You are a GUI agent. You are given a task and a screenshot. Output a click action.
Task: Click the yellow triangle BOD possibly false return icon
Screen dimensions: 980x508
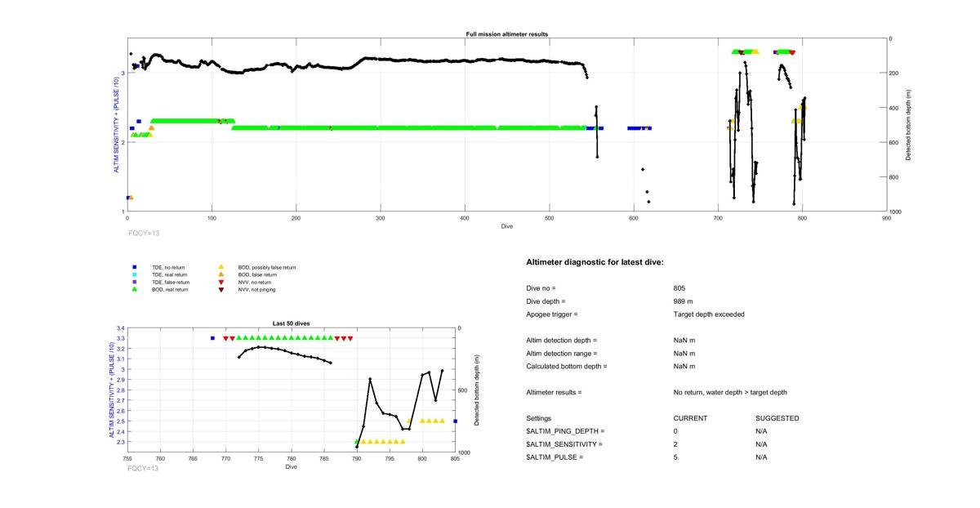(221, 267)
